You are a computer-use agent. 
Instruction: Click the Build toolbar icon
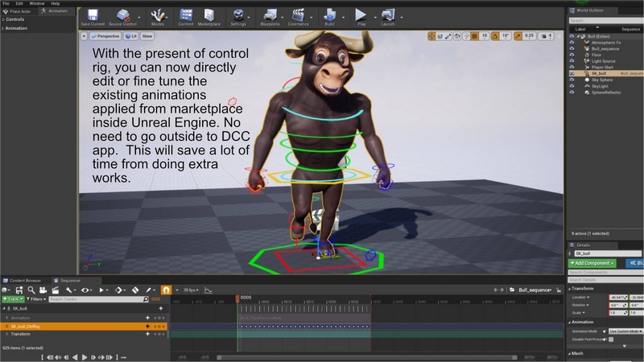(x=330, y=15)
